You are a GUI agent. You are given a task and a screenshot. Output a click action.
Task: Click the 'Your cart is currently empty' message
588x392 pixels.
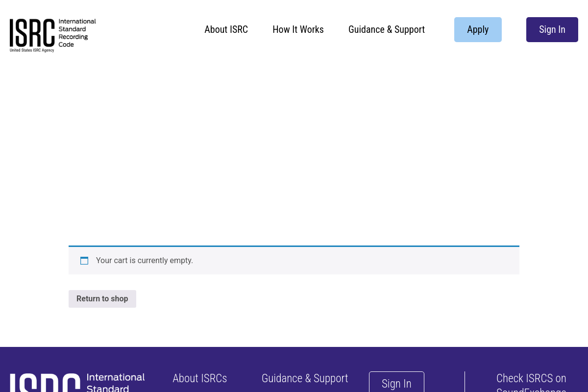pyautogui.click(x=145, y=261)
